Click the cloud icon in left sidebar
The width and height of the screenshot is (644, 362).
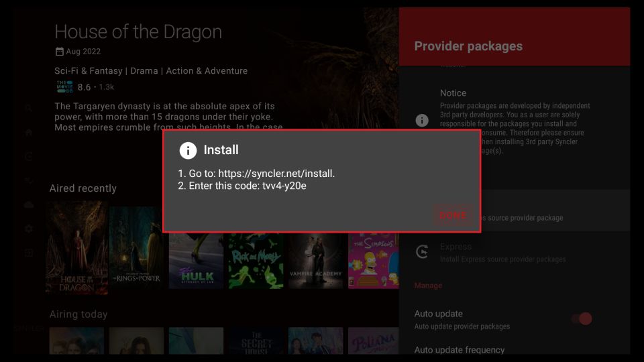point(28,204)
